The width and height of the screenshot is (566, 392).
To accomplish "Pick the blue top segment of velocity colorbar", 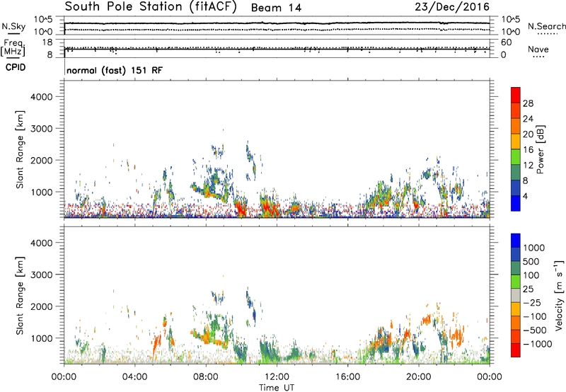I will coord(516,241).
